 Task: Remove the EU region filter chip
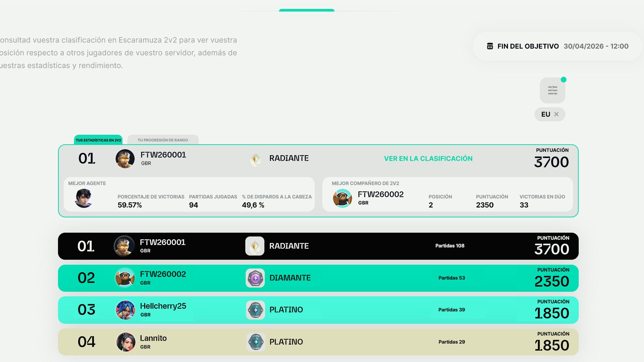click(x=556, y=114)
